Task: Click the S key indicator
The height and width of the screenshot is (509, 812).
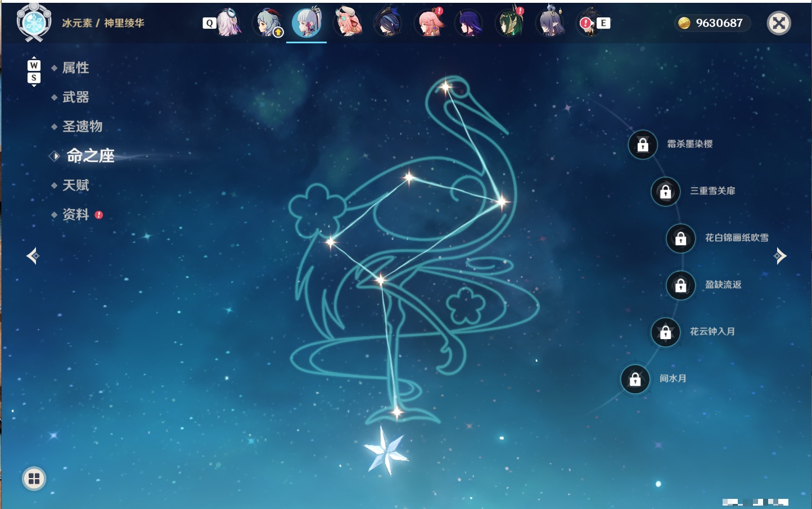Action: 34,78
